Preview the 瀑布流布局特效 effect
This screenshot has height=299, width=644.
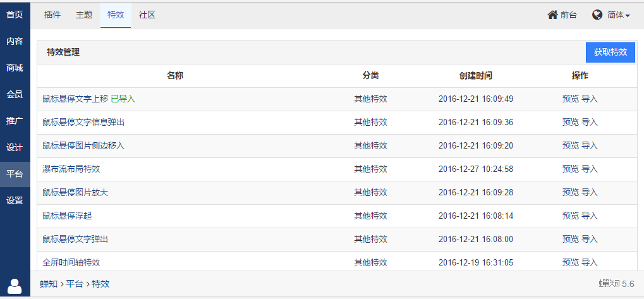(x=571, y=169)
